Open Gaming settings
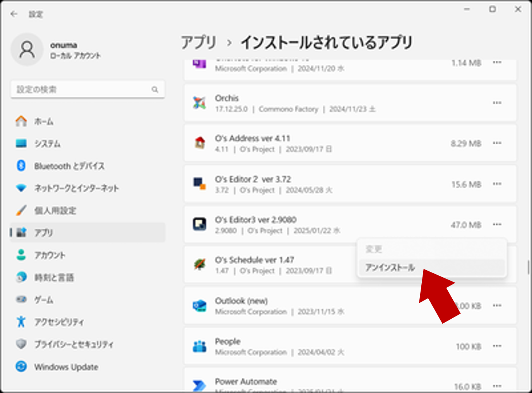Screen dimensions: 532x393 pos(88,300)
